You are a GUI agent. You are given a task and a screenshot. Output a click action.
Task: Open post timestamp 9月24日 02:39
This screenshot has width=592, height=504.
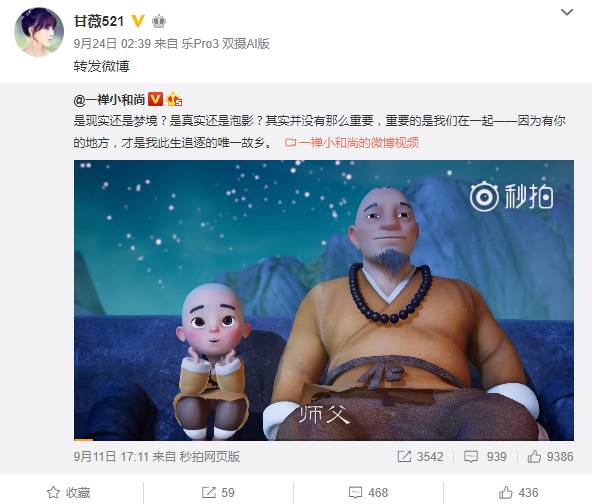[x=112, y=44]
